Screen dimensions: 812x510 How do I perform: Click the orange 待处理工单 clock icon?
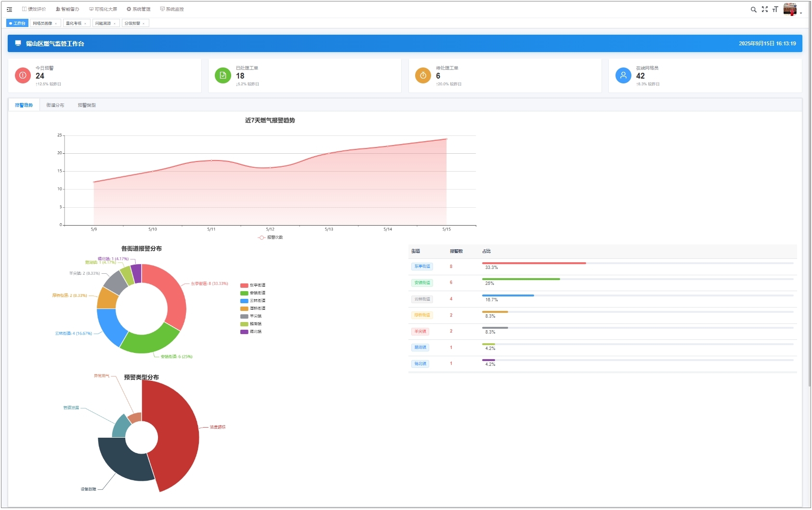423,76
